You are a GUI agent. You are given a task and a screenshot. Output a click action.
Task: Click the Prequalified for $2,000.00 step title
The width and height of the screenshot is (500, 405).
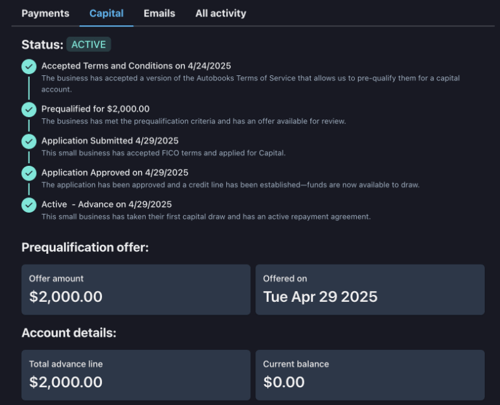[x=95, y=109]
